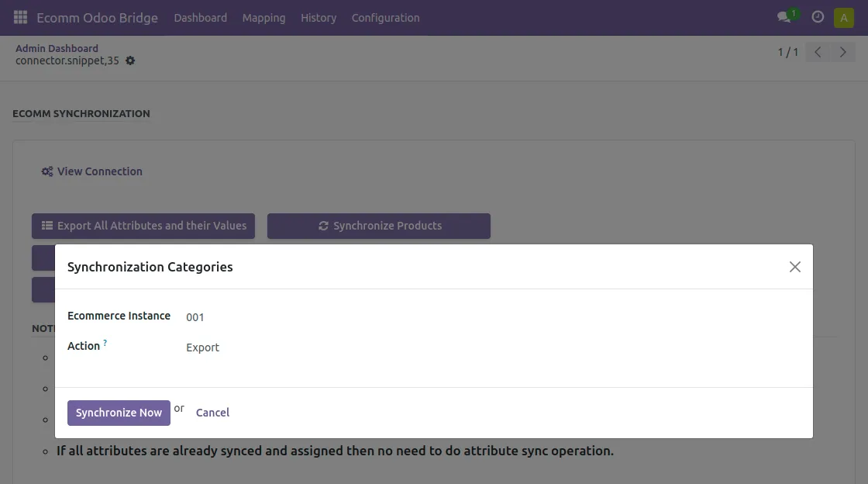The width and height of the screenshot is (868, 484).
Task: Click the gear icon beside connector.snippet,35
Action: [x=129, y=60]
